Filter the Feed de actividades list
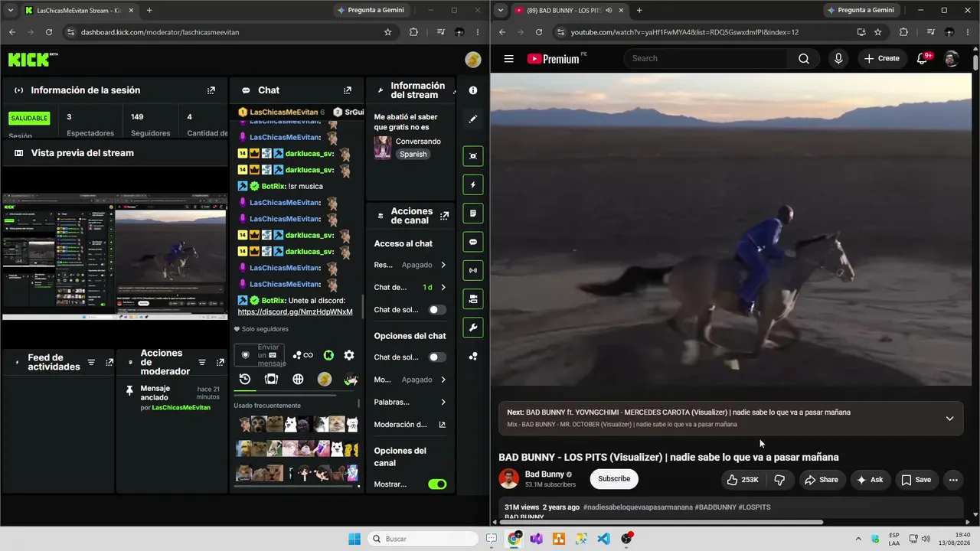 [91, 362]
